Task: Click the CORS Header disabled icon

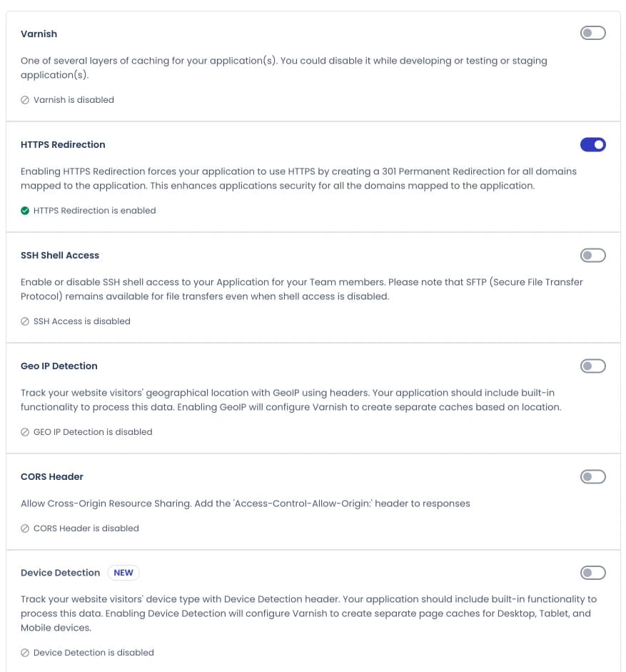Action: pos(25,529)
